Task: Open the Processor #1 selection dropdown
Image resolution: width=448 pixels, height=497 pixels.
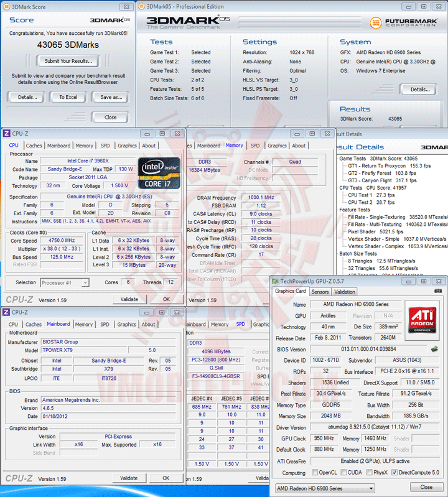Action: 65,282
